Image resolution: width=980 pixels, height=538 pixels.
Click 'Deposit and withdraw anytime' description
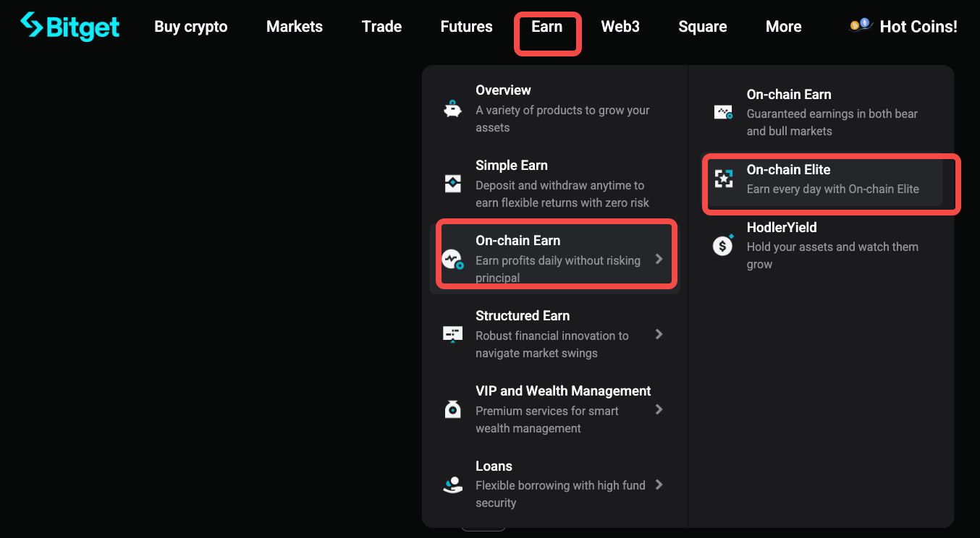coord(562,194)
